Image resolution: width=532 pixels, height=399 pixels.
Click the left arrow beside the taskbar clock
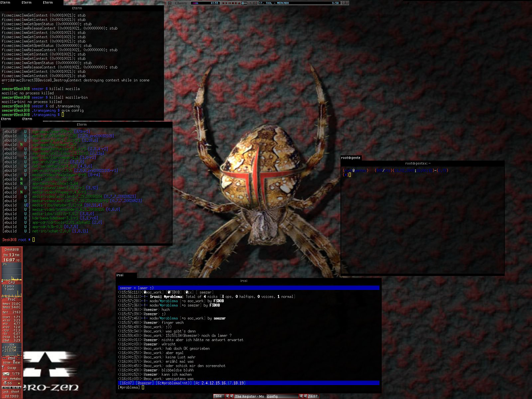coord(301,396)
